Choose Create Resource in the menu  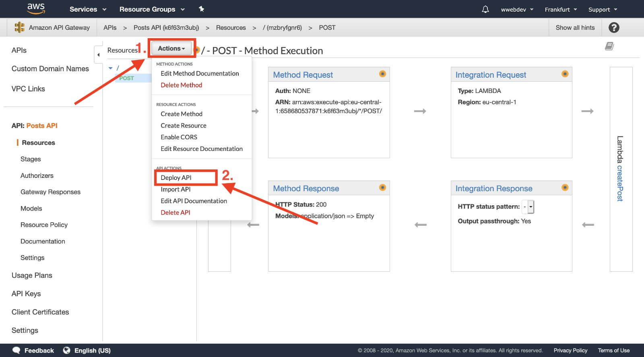[x=184, y=126]
